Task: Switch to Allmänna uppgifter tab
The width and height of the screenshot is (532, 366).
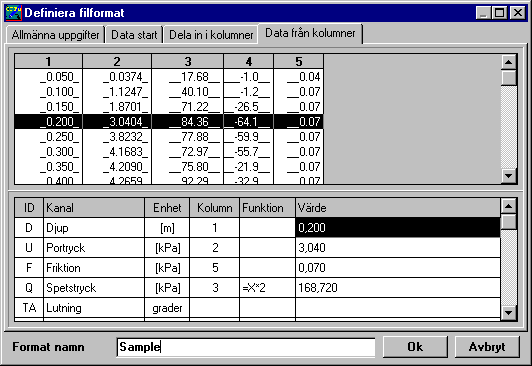Action: coord(55,35)
